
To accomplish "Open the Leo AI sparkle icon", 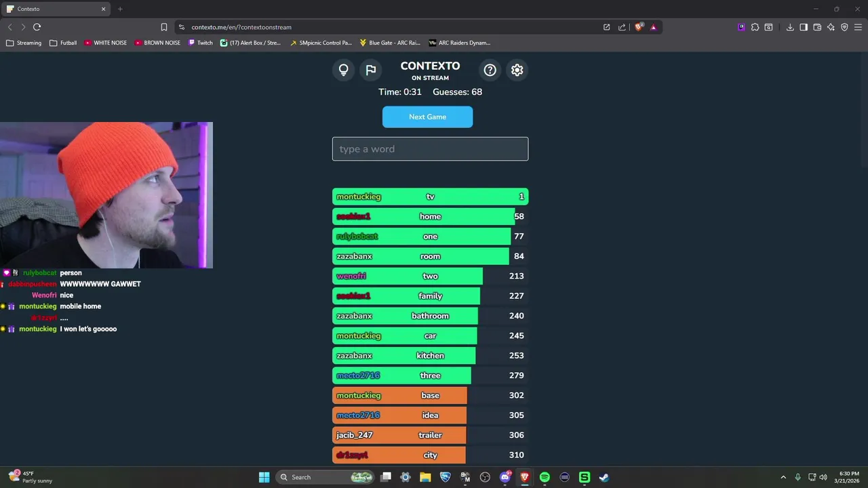I will 831,27.
